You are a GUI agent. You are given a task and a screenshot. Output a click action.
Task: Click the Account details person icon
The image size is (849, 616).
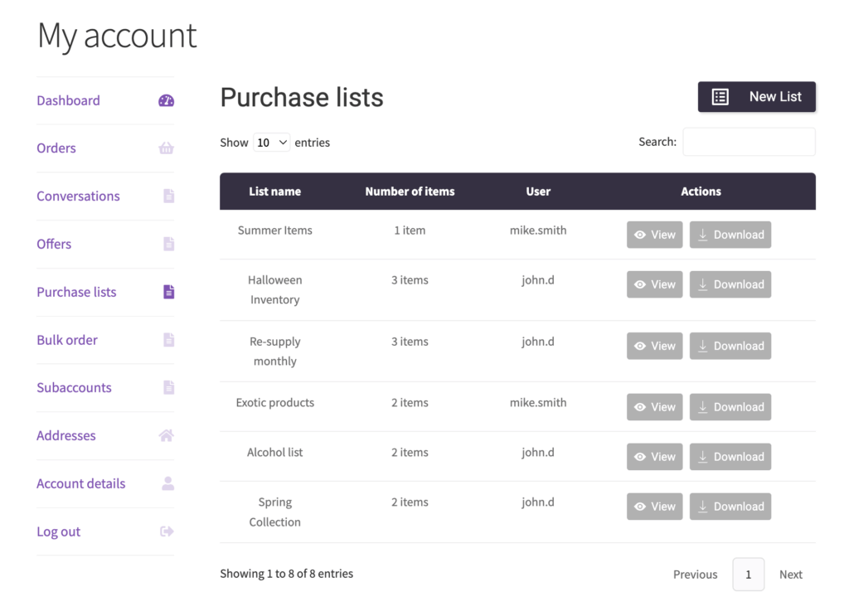click(x=167, y=483)
